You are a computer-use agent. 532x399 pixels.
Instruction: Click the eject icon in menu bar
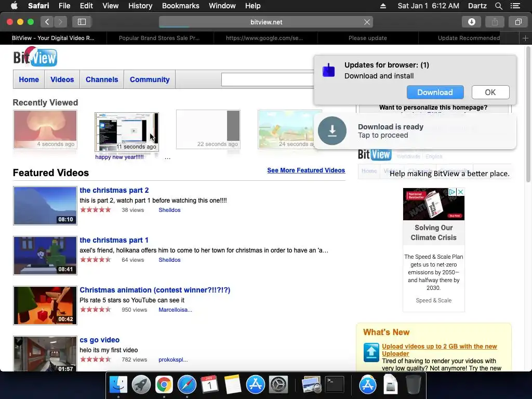click(x=383, y=6)
